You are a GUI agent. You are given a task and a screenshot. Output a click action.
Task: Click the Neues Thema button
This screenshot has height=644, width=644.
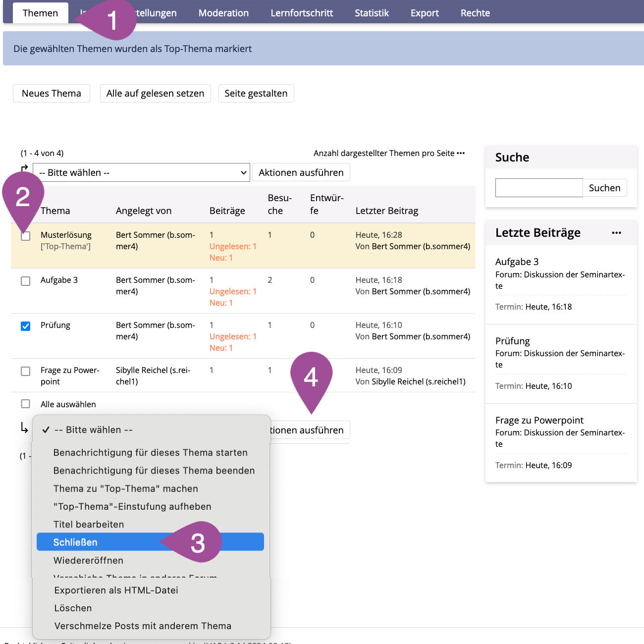[x=52, y=93]
